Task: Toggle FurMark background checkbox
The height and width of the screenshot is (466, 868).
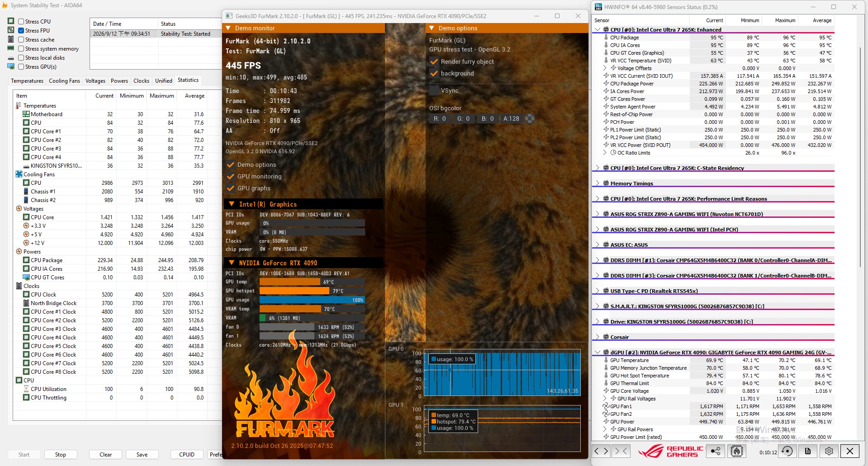Action: tap(434, 73)
